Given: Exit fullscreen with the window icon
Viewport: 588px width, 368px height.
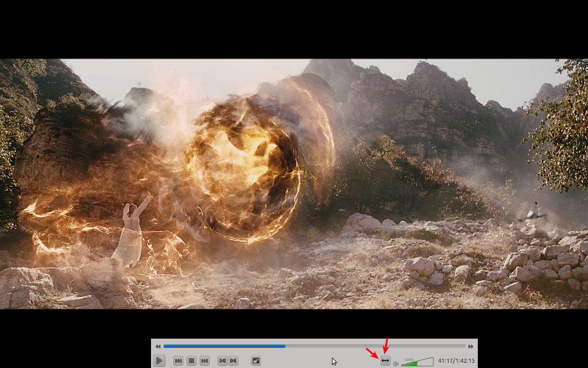Looking at the screenshot, I should coord(256,361).
